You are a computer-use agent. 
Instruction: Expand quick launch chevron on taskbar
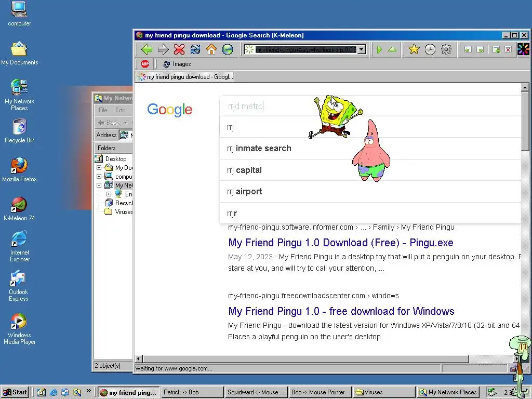88,391
